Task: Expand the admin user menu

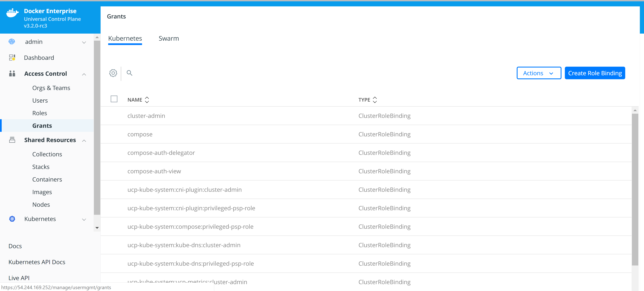Action: point(84,42)
